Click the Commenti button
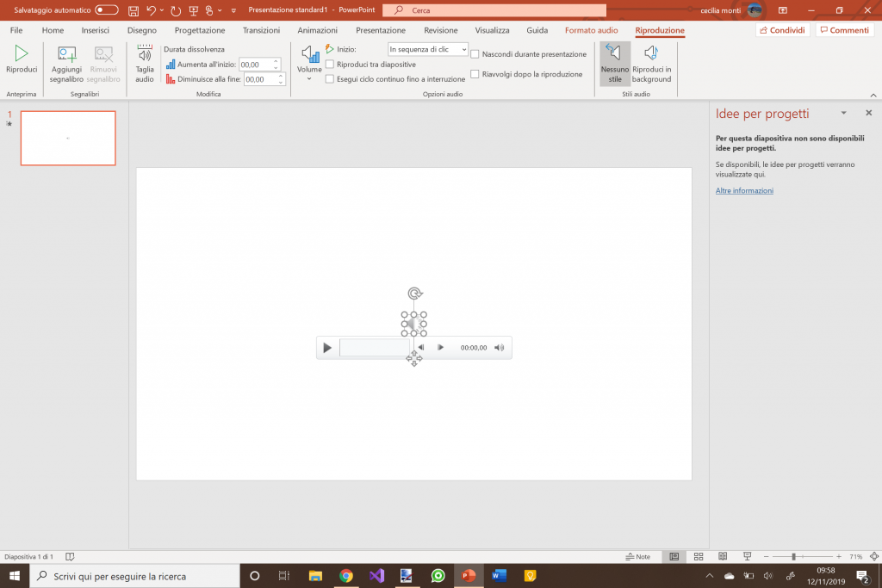The width and height of the screenshot is (882, 588). (844, 30)
